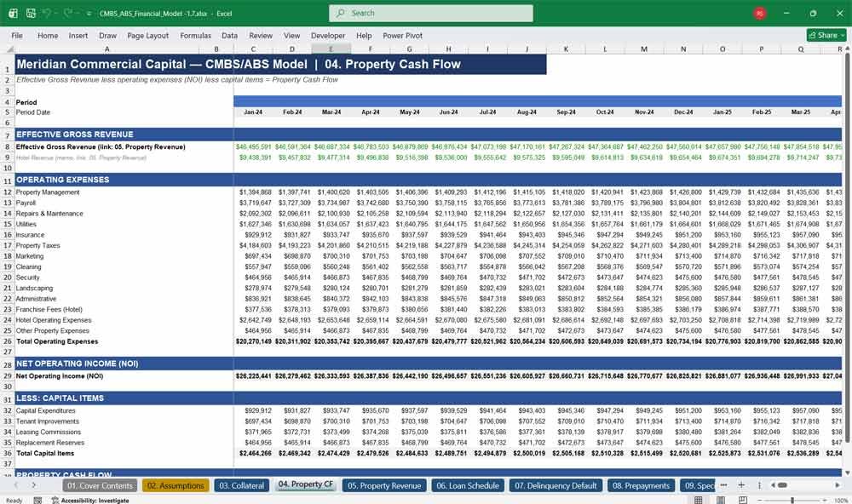The width and height of the screenshot is (852, 504).
Task: Click the user account avatar
Action: 760,13
